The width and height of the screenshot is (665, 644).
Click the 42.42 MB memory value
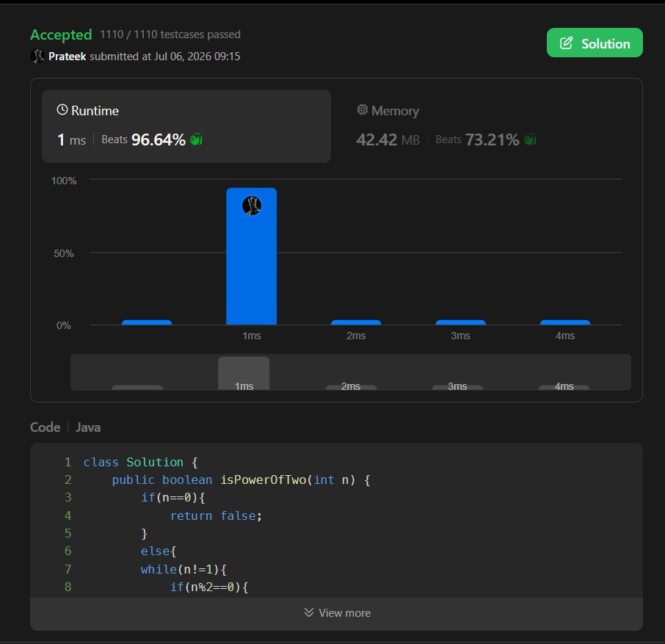tap(388, 140)
